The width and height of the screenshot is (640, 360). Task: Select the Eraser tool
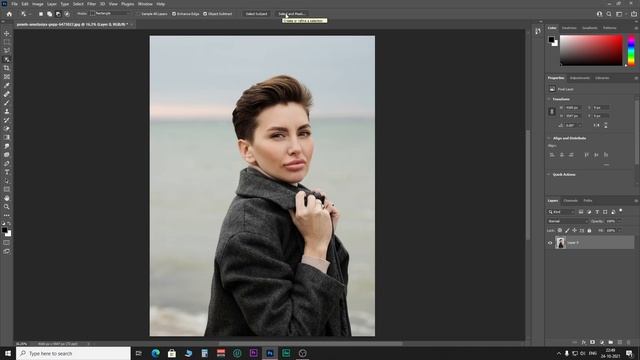coord(7,129)
